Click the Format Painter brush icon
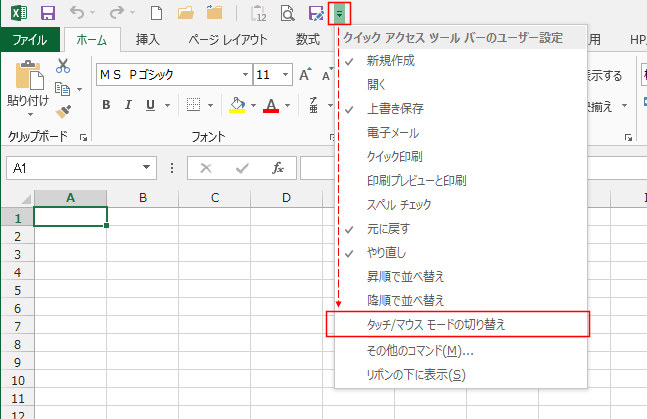Image resolution: width=647 pixels, height=419 pixels. (63, 111)
